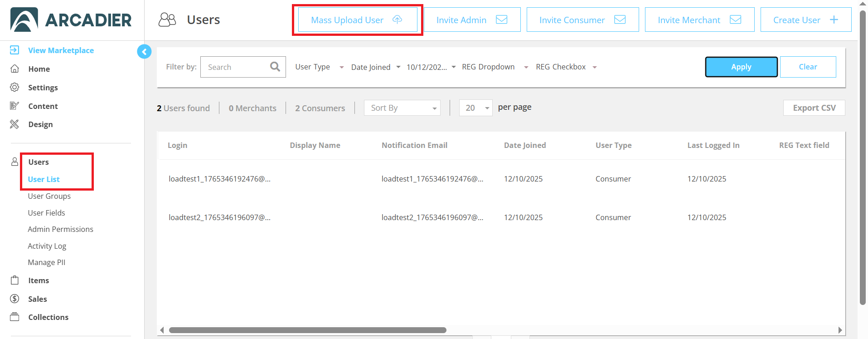Click the 0 Merchants count
The height and width of the screenshot is (339, 868).
tap(252, 108)
